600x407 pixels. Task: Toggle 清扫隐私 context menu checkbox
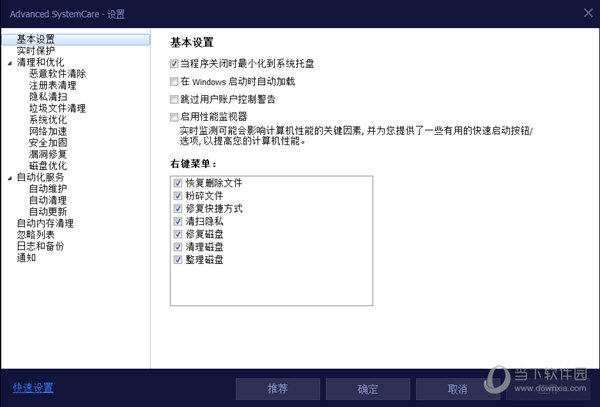point(178,221)
